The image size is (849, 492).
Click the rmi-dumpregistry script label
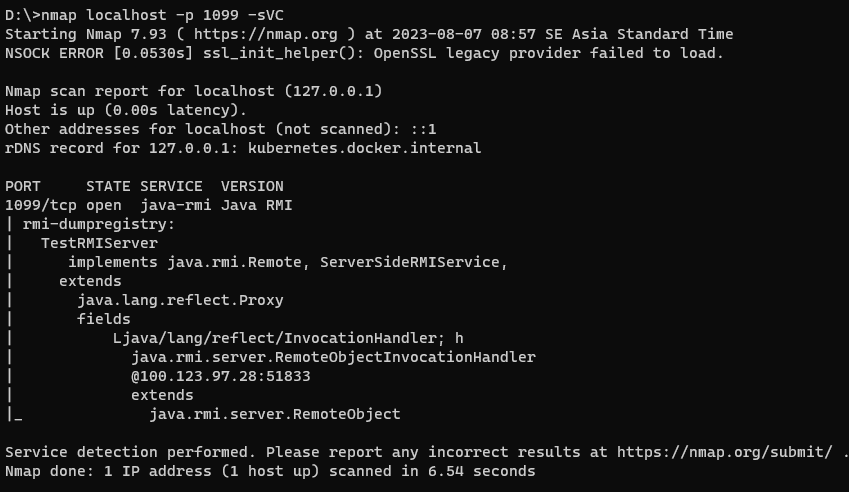(99, 224)
